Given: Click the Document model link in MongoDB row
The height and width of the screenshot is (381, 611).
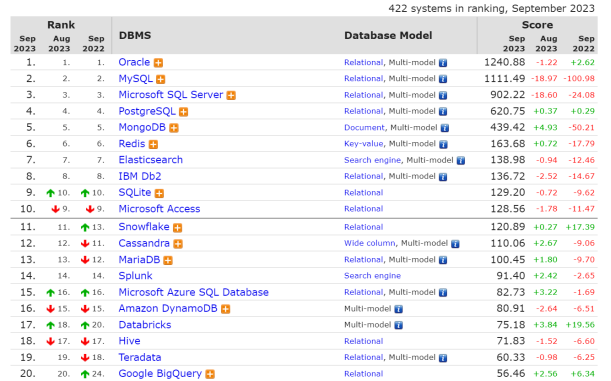Looking at the screenshot, I should pyautogui.click(x=364, y=128).
